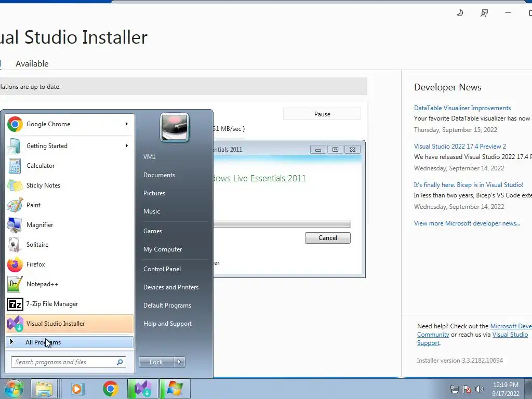This screenshot has height=399, width=532.
Task: Open Bicep is in Visual Studio link
Action: (x=468, y=185)
